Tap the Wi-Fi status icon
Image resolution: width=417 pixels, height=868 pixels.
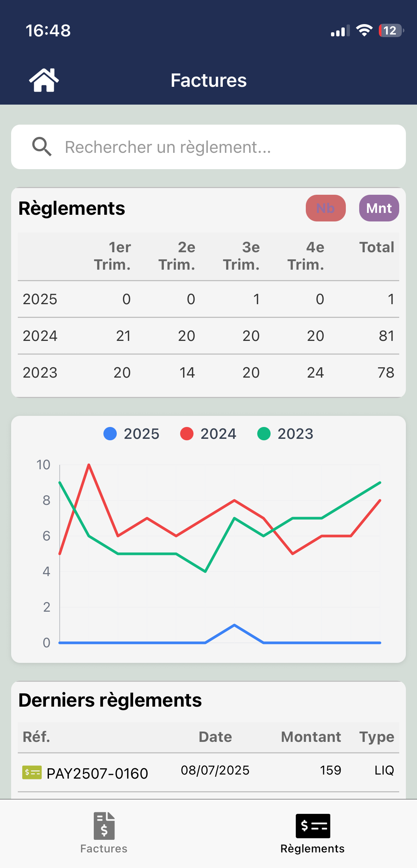(364, 30)
